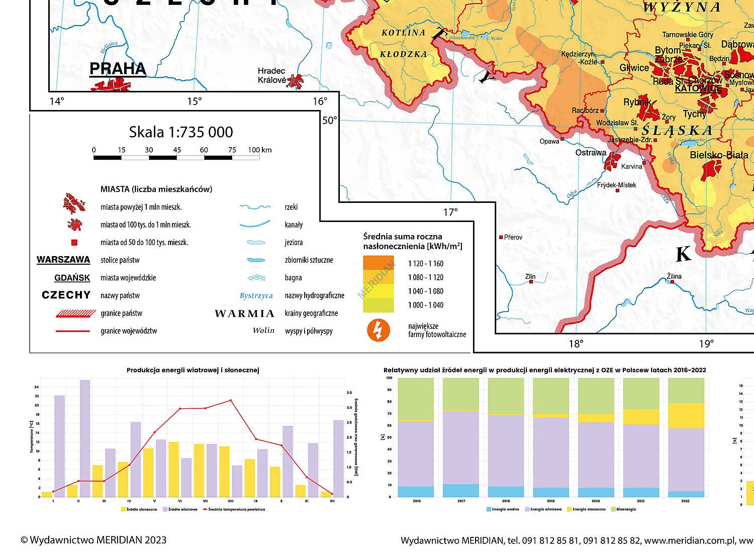Pick the 1 000 - 1 040 yellow-green swatch

379,305
